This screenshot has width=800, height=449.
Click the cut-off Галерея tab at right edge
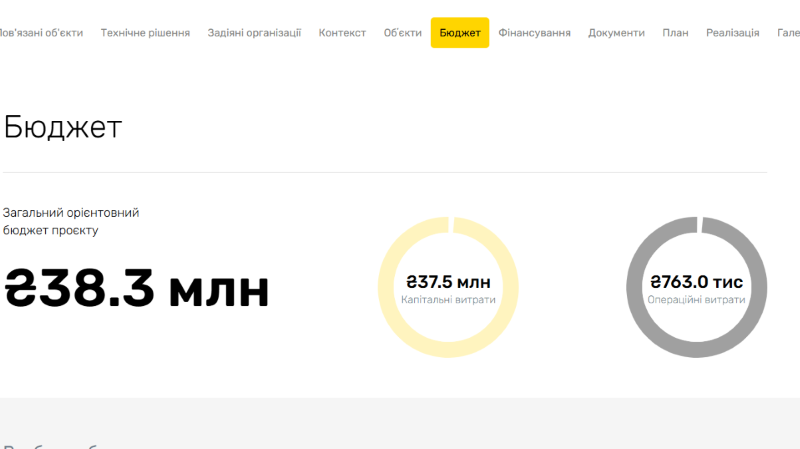[788, 33]
